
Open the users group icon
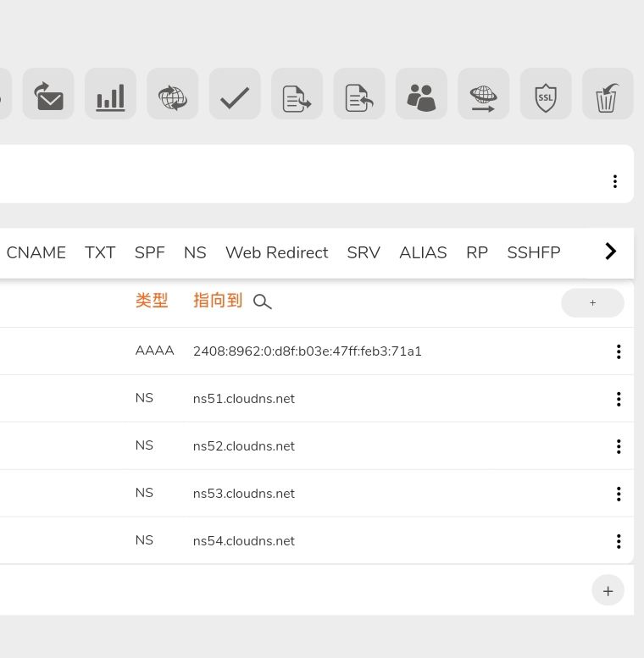point(421,94)
